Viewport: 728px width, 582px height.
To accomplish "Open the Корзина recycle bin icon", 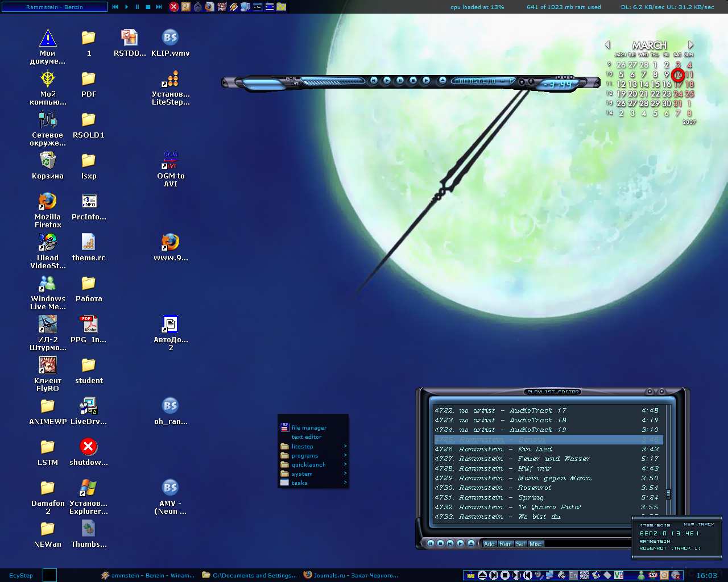I will click(x=48, y=165).
